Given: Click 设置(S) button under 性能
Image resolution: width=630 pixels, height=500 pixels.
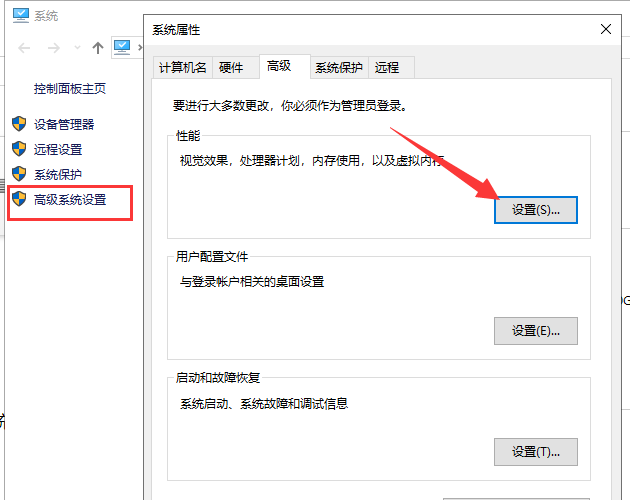Looking at the screenshot, I should tap(536, 211).
